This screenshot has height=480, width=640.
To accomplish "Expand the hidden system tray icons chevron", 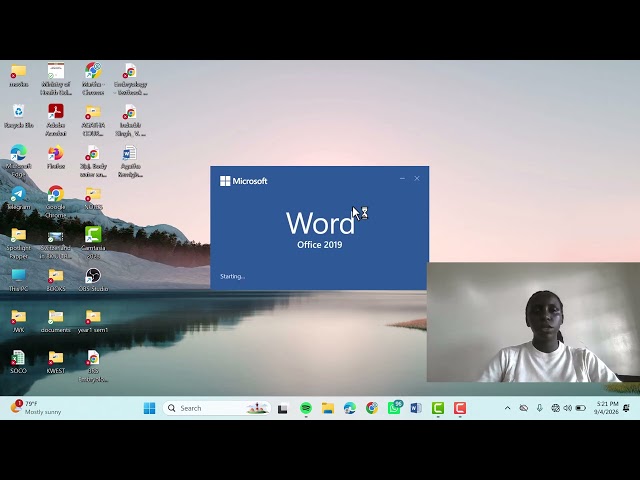I will click(x=507, y=408).
